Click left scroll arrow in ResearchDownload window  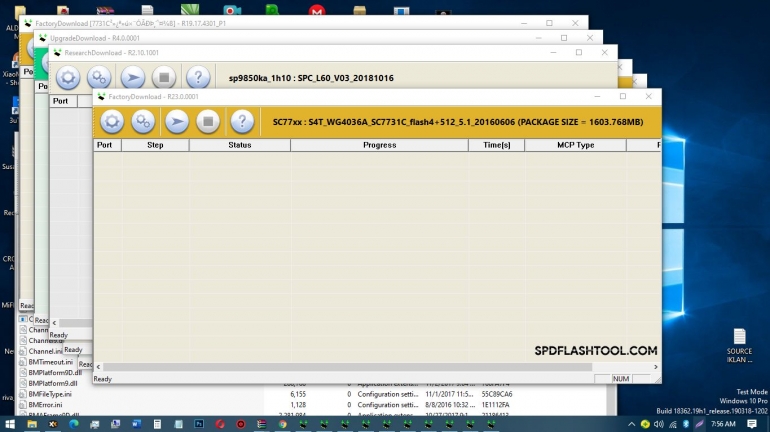tap(54, 323)
